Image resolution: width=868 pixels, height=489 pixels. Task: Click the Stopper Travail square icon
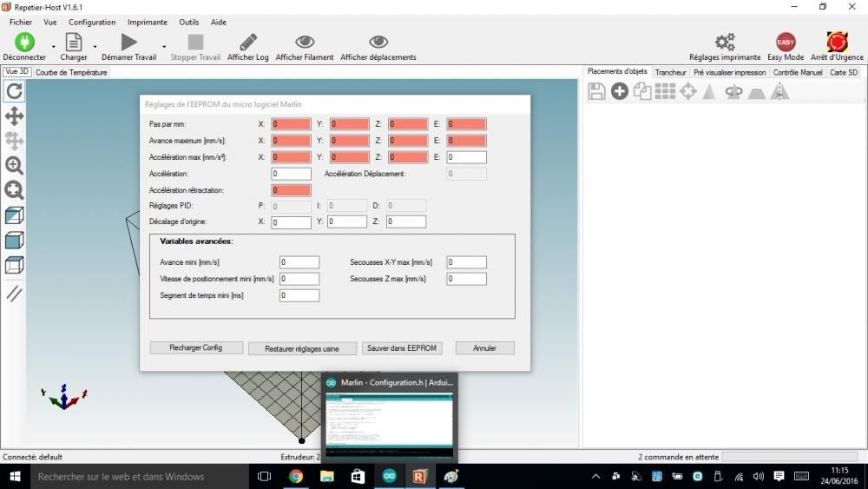tap(195, 42)
